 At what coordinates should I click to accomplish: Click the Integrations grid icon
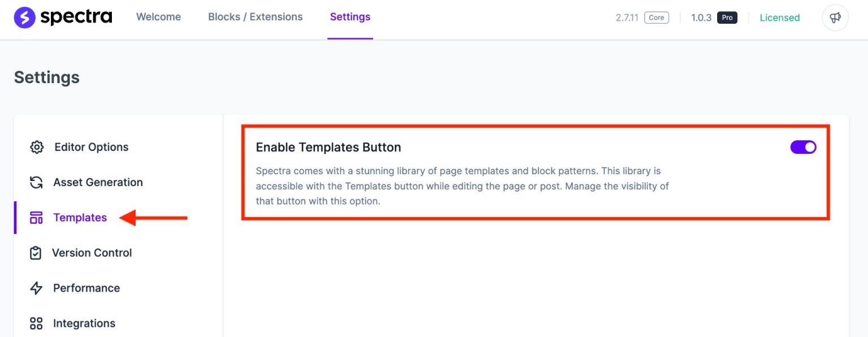point(36,323)
